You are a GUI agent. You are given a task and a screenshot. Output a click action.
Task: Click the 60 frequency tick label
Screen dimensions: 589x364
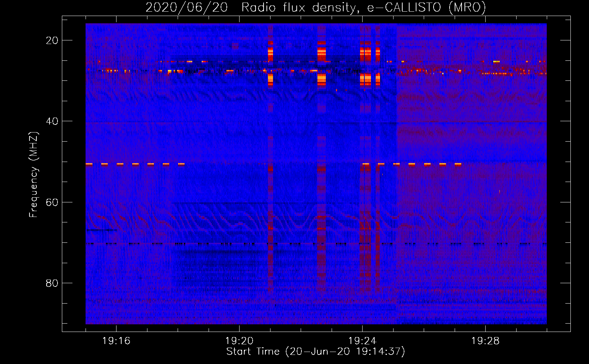click(52, 202)
